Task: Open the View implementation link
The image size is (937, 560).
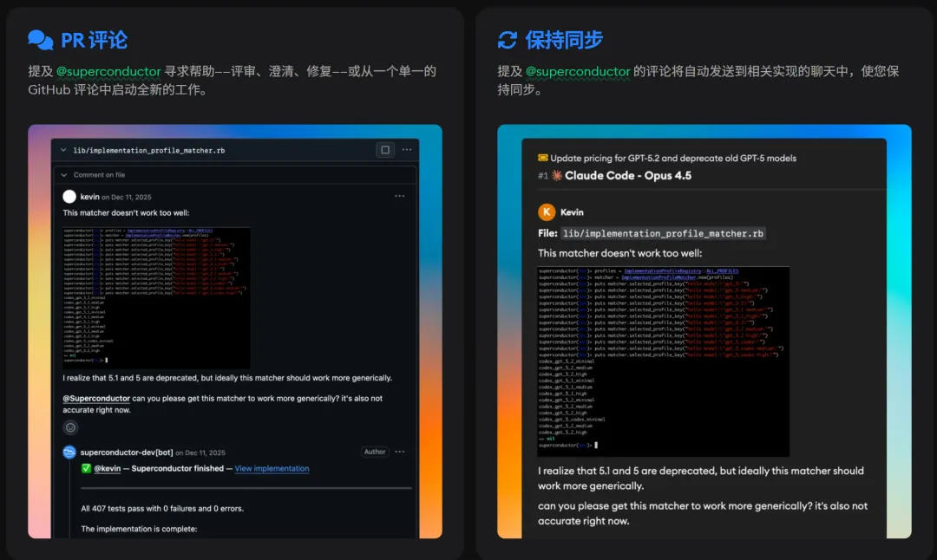Action: [272, 469]
